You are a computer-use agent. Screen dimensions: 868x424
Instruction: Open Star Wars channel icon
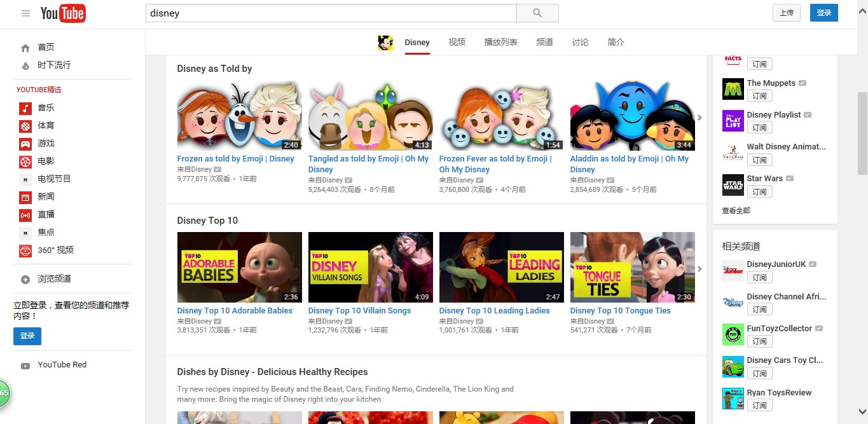tap(733, 185)
